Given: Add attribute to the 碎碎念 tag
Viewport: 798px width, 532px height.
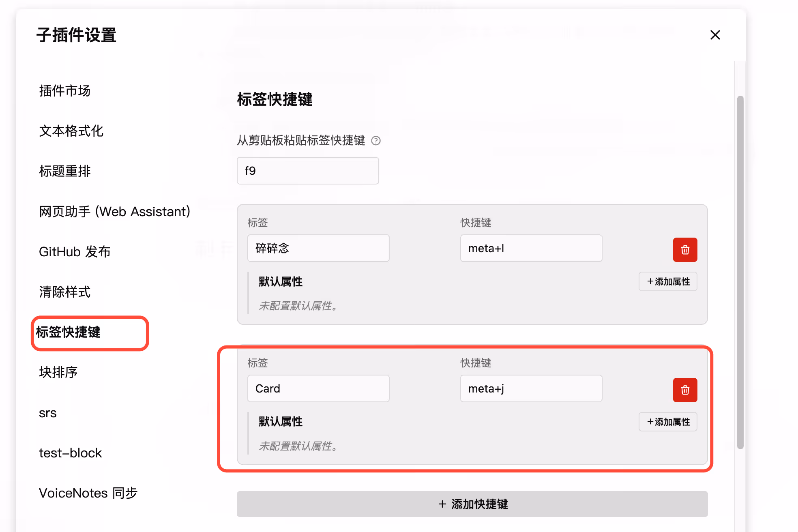Looking at the screenshot, I should tap(668, 281).
